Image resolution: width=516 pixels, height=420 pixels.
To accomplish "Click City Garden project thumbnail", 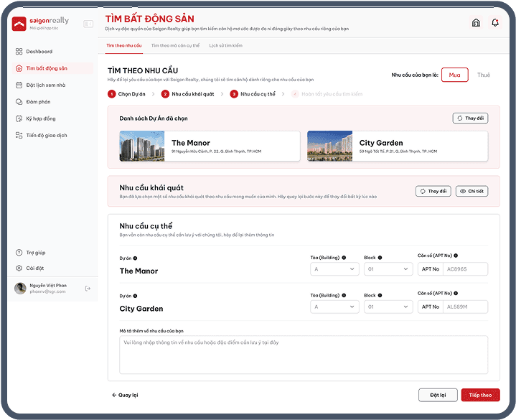I will pos(329,146).
